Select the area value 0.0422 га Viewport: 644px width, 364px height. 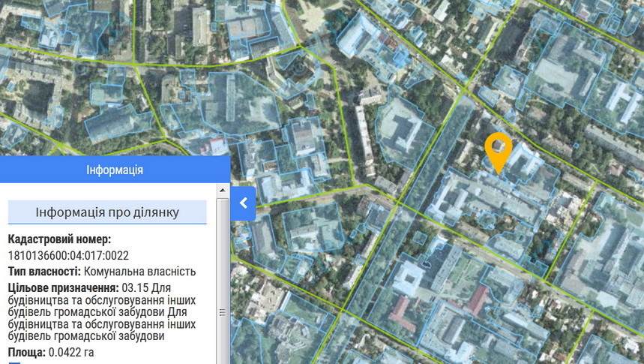(71, 352)
